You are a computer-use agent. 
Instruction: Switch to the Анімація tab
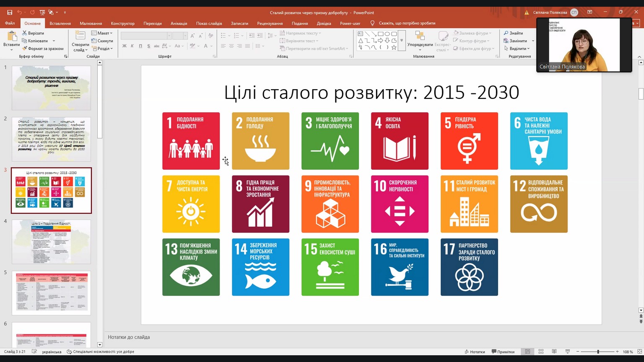179,23
